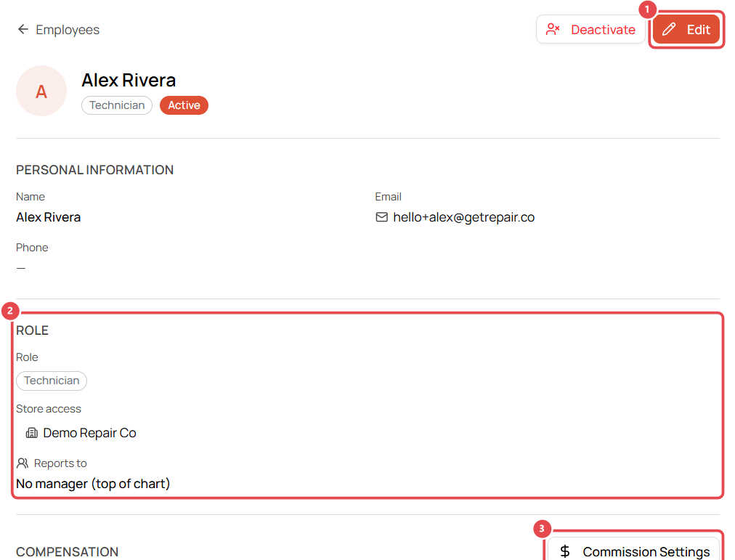Image resolution: width=735 pixels, height=560 pixels.
Task: Open the Edit employee form
Action: [x=686, y=30]
